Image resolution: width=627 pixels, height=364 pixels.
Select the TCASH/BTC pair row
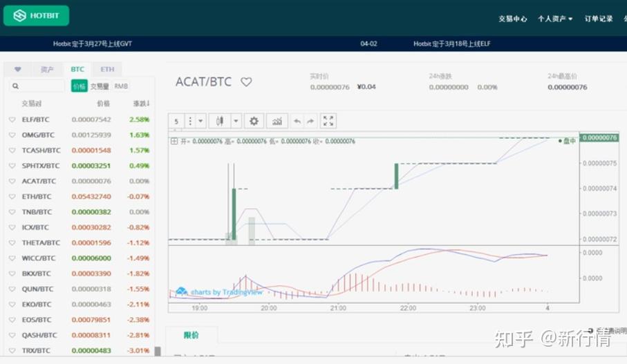[79, 151]
